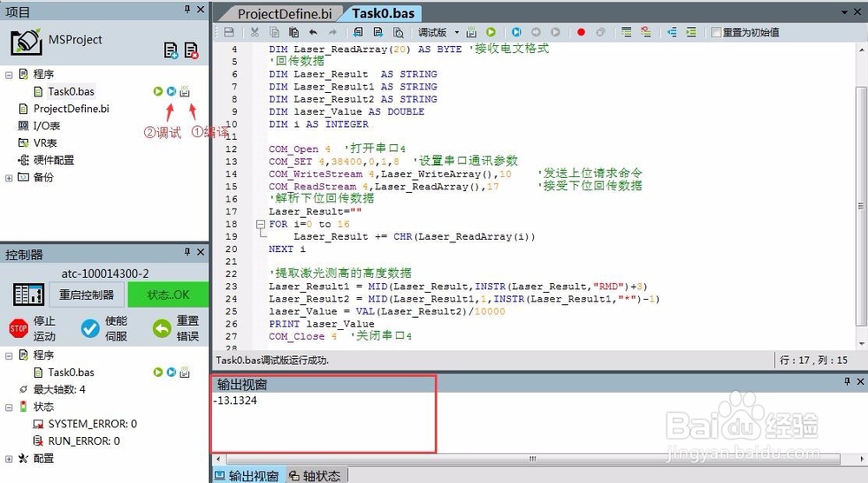Click green run icon beside Task0.bas in 控制器 panel

tap(158, 372)
